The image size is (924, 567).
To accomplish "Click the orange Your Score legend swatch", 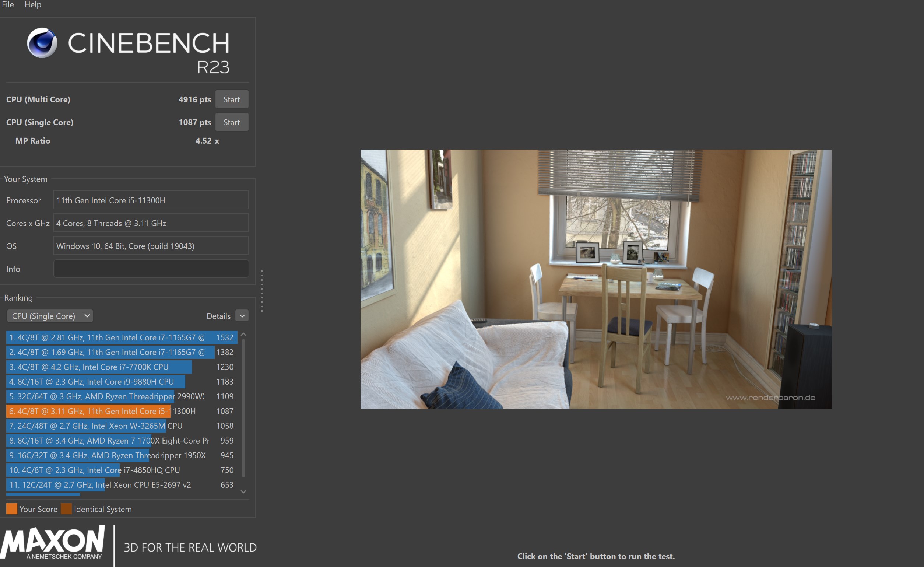I will (12, 509).
